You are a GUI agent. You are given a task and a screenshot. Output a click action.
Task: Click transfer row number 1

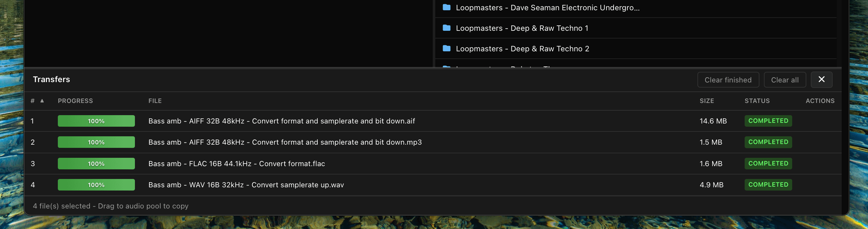pyautogui.click(x=32, y=121)
